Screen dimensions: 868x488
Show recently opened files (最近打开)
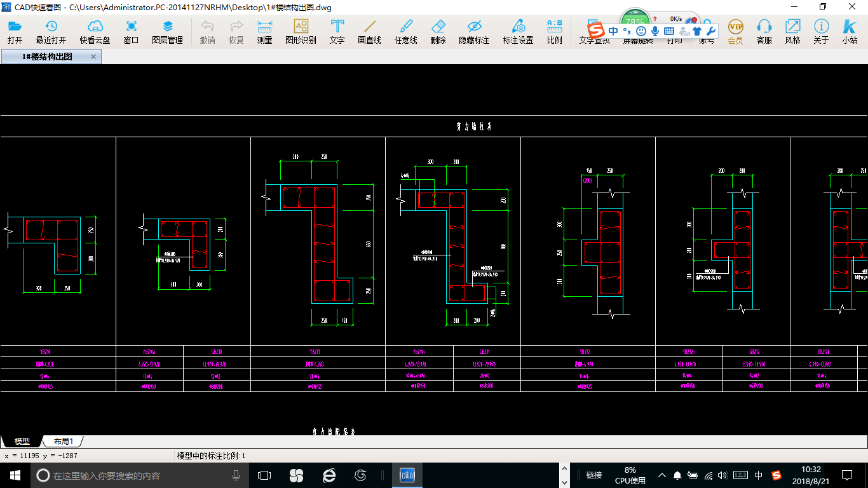pos(51,32)
